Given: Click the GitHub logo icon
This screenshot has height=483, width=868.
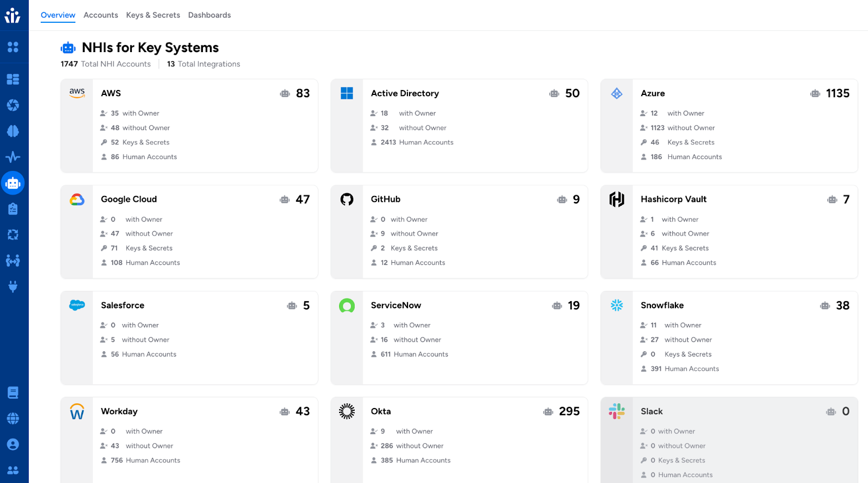Looking at the screenshot, I should pyautogui.click(x=347, y=199).
